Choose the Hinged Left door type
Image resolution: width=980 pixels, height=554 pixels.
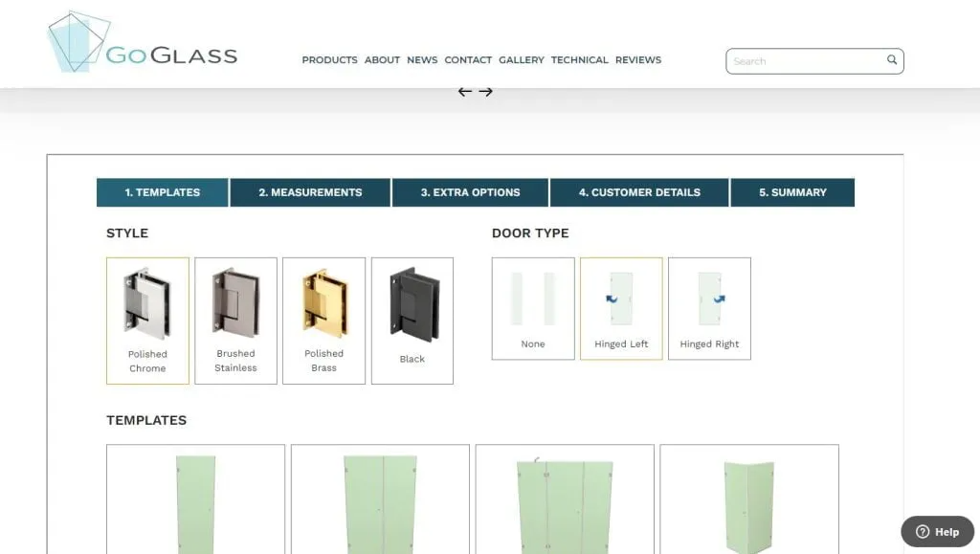[x=621, y=308]
